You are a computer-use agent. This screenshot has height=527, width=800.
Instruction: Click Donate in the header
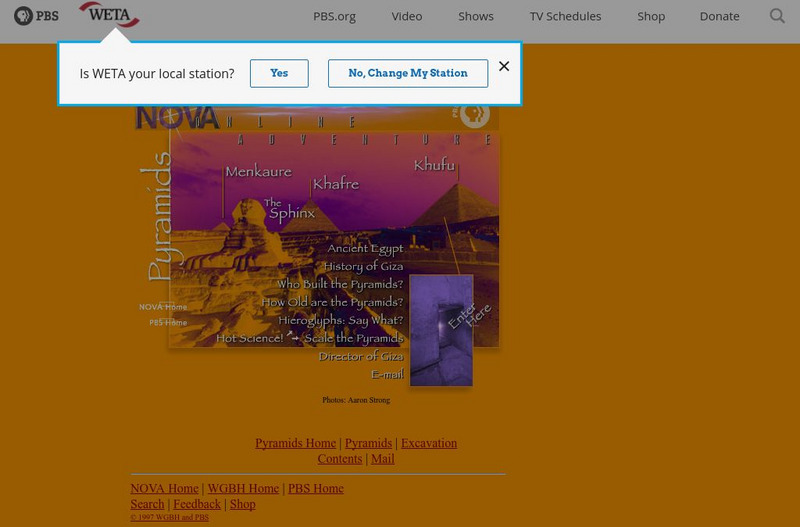719,16
